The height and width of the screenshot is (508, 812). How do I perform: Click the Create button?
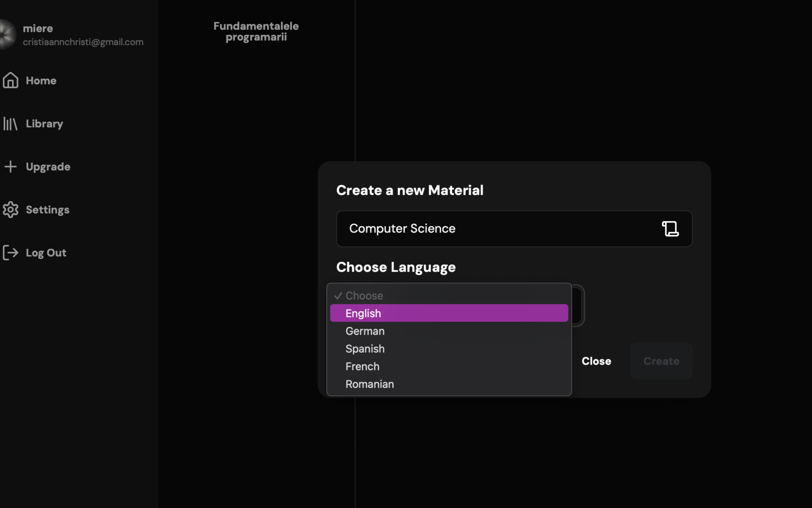661,361
